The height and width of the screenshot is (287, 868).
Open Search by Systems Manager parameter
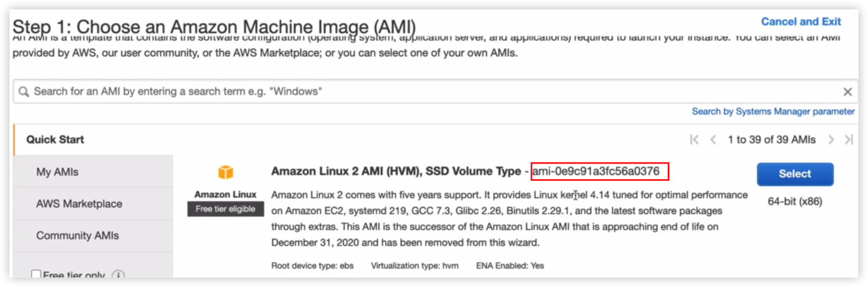point(773,111)
